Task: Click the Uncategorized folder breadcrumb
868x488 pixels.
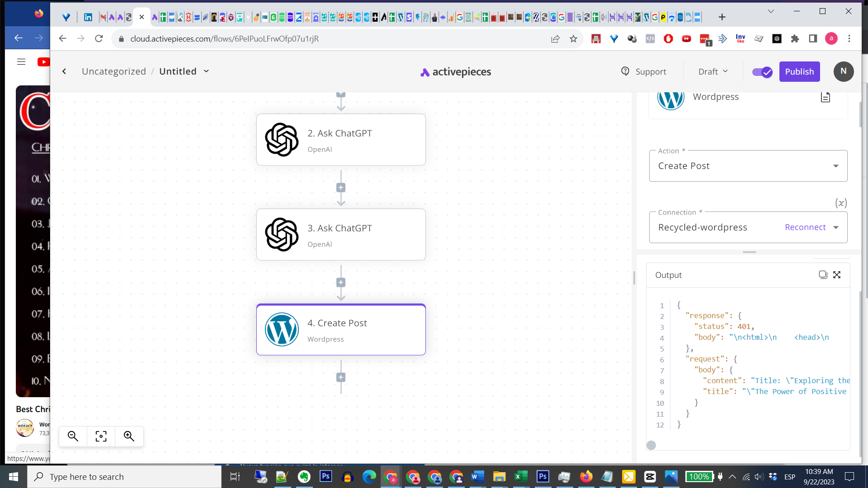Action: pos(114,71)
